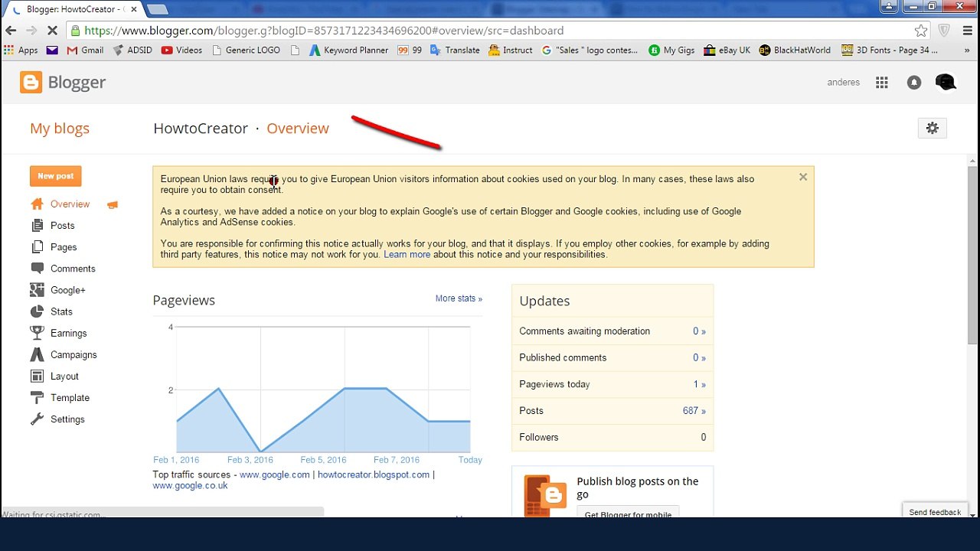This screenshot has height=551, width=980.
Task: Open www.google.co.uk traffic source link
Action: pyautogui.click(x=190, y=485)
